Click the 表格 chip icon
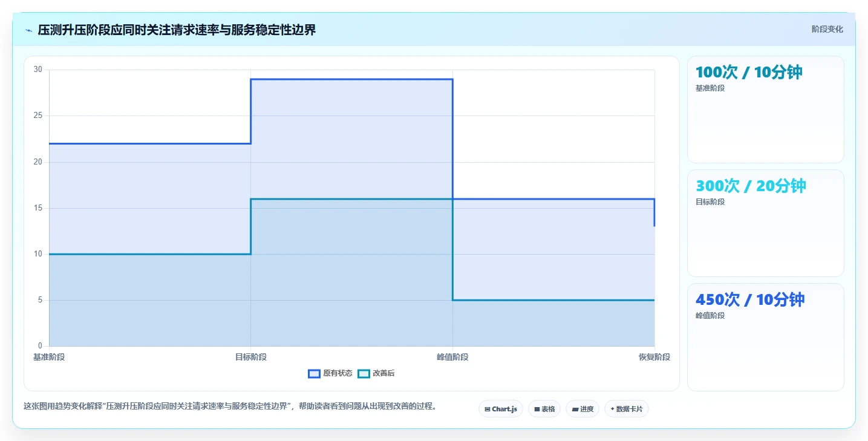This screenshot has height=441, width=868. (x=537, y=410)
